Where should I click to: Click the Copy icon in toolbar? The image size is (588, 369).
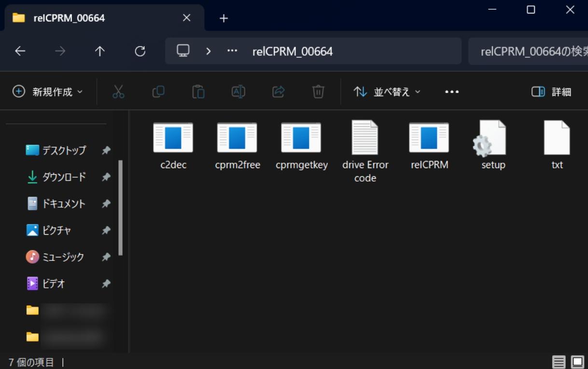[158, 92]
